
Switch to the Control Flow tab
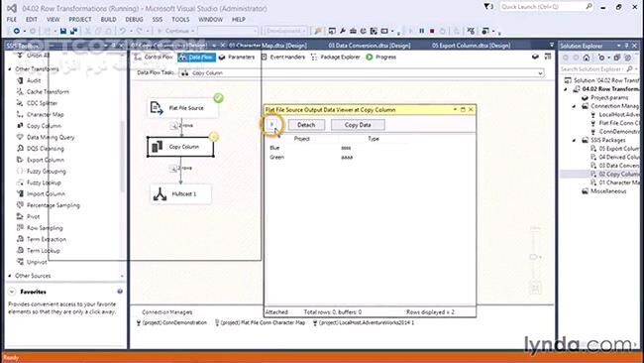(x=155, y=58)
